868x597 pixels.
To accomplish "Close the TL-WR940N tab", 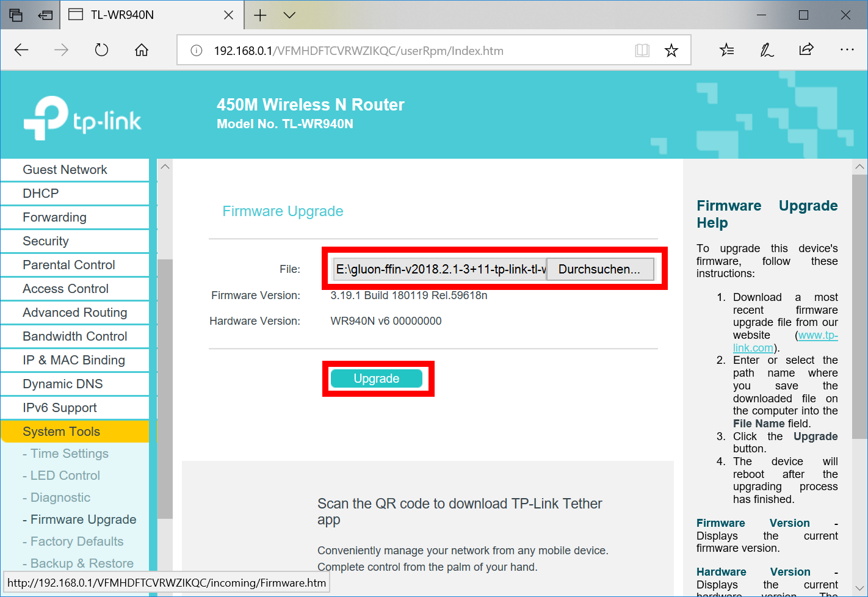I will [x=228, y=15].
